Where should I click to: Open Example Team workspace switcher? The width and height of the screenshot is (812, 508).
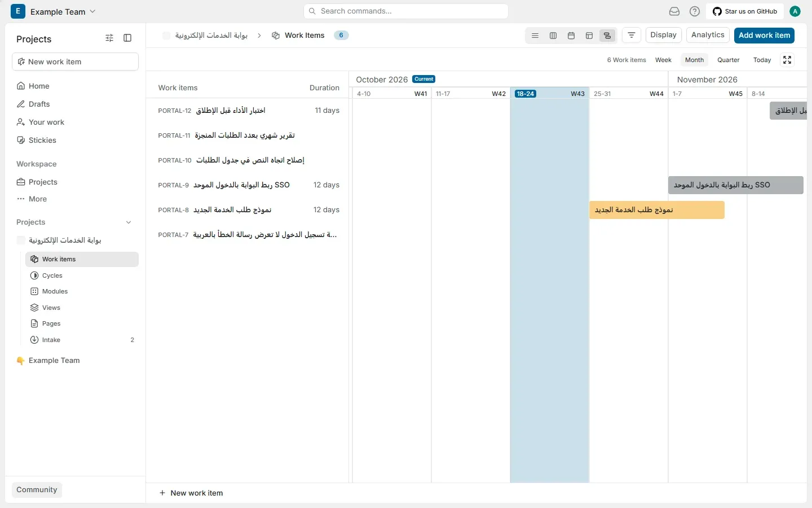pos(54,11)
